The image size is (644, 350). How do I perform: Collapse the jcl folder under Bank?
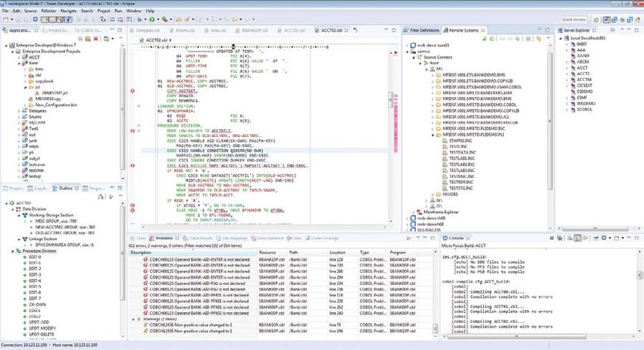pyautogui.click(x=26, y=87)
